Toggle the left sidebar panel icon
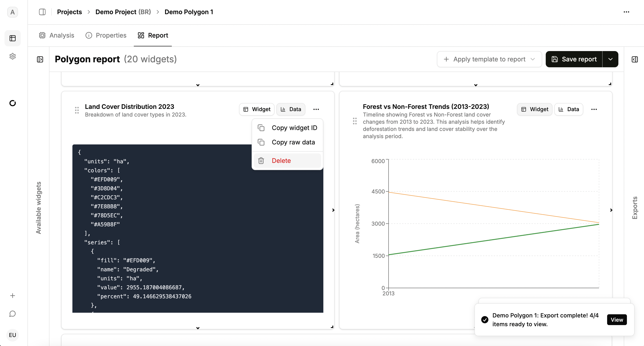The width and height of the screenshot is (644, 346). [42, 12]
